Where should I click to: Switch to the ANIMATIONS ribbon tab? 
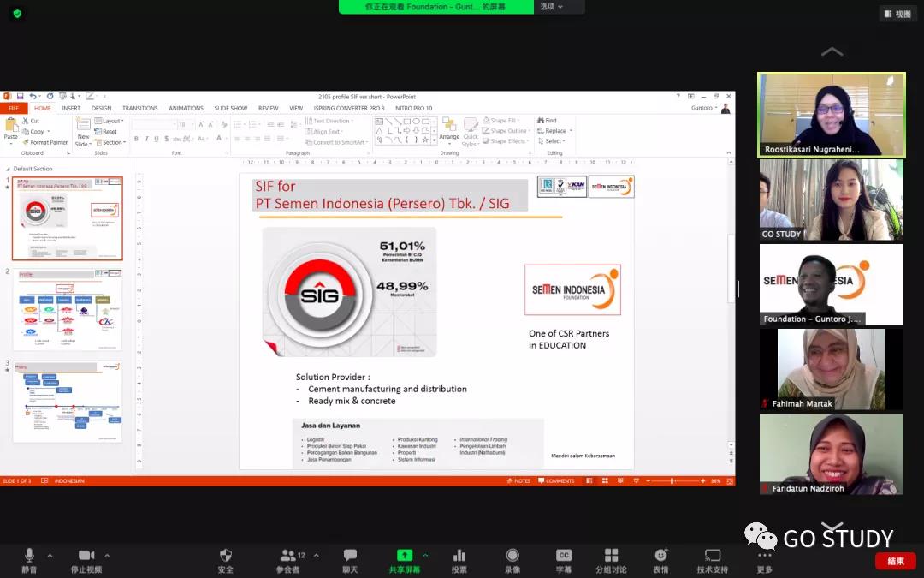coord(186,109)
